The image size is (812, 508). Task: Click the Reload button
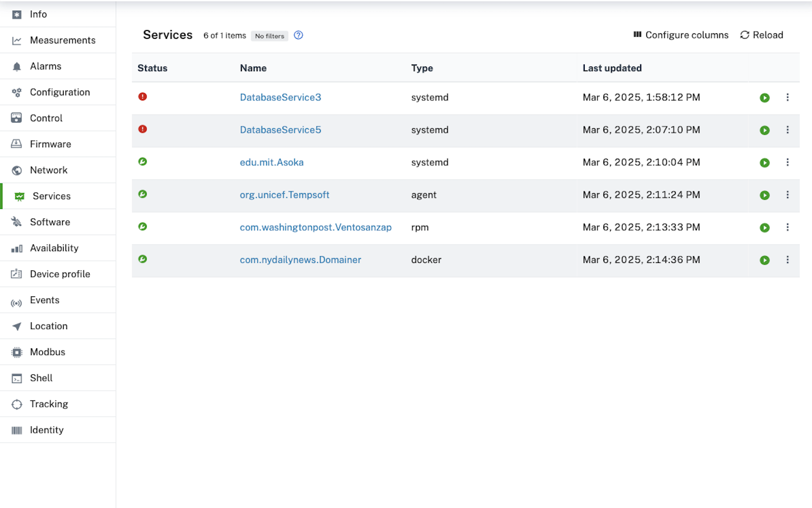click(761, 34)
